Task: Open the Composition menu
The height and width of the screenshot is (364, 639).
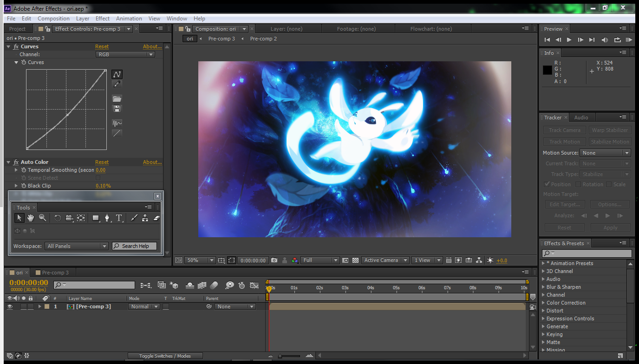Action: click(53, 19)
